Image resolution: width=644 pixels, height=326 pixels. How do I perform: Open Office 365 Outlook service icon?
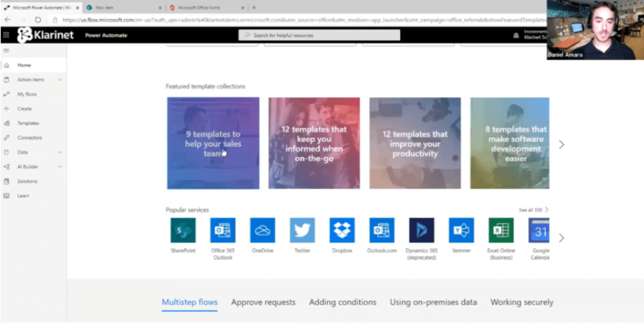(x=223, y=230)
